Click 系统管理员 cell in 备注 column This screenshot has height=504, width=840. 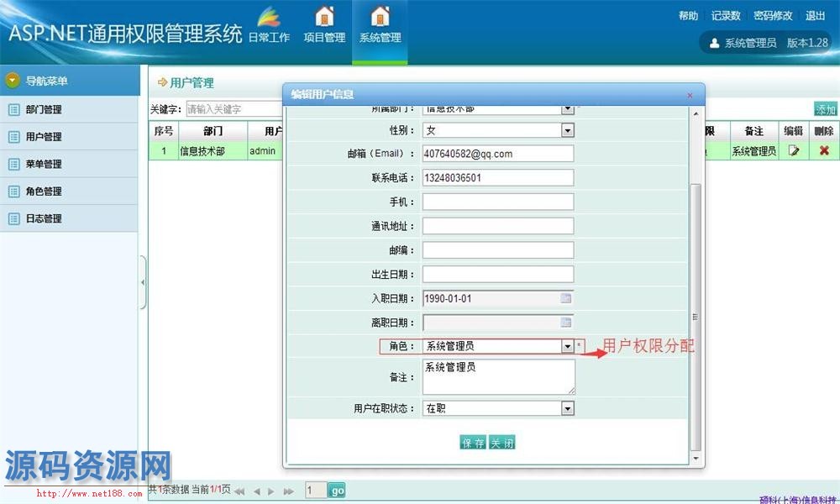[754, 151]
